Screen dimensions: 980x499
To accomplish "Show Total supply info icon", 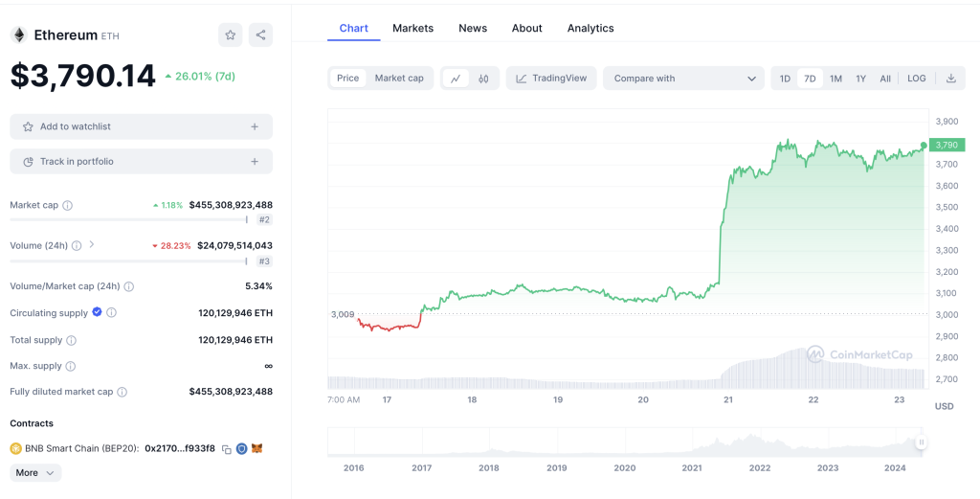I will pyautogui.click(x=71, y=340).
